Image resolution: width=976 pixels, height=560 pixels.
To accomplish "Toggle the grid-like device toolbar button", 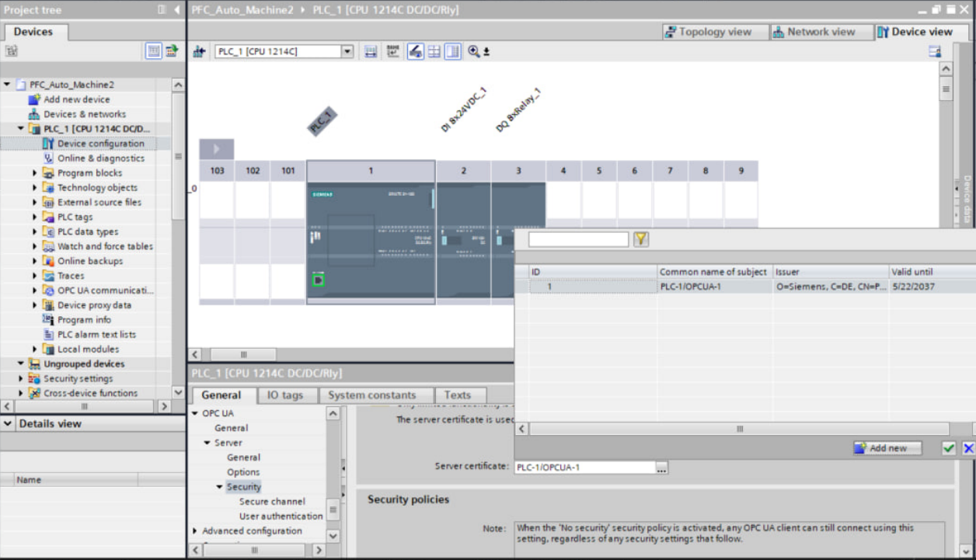I will click(x=434, y=52).
